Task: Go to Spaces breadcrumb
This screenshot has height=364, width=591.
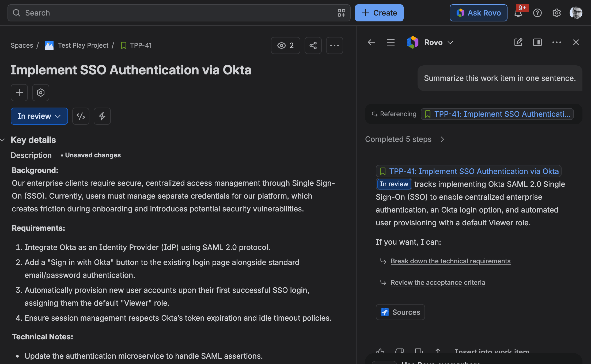Action: pos(22,45)
